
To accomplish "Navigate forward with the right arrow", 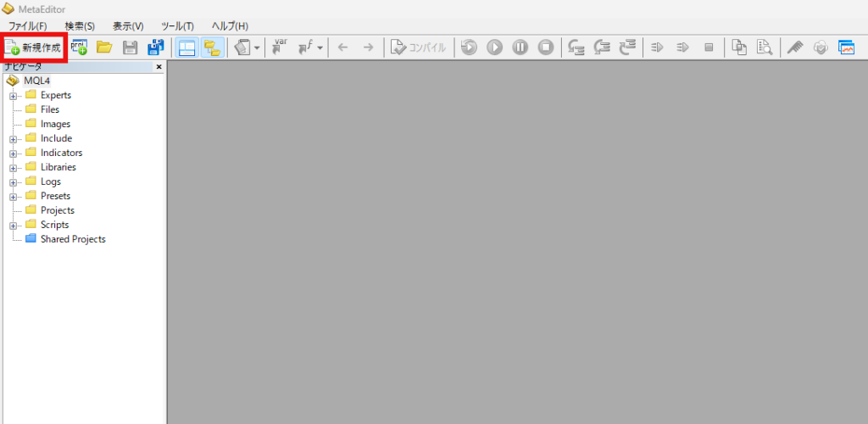I will click(369, 47).
